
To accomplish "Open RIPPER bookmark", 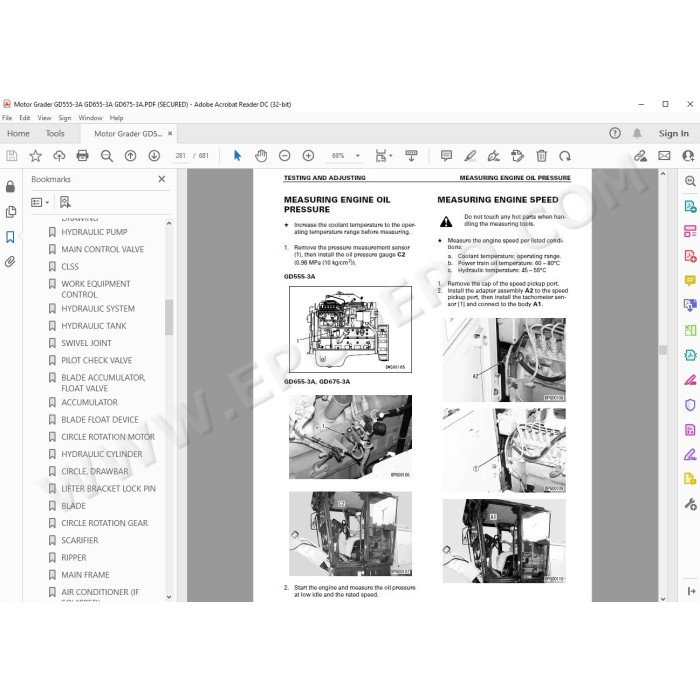I will [x=74, y=558].
